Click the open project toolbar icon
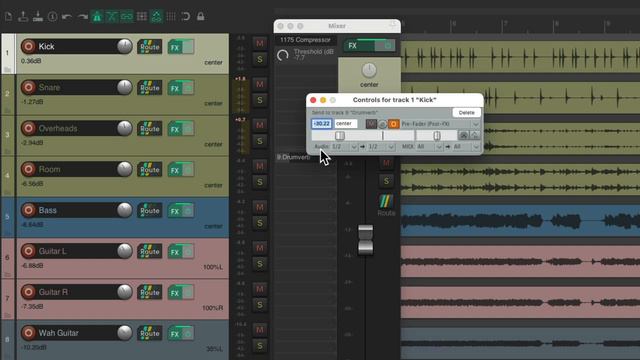 23,17
